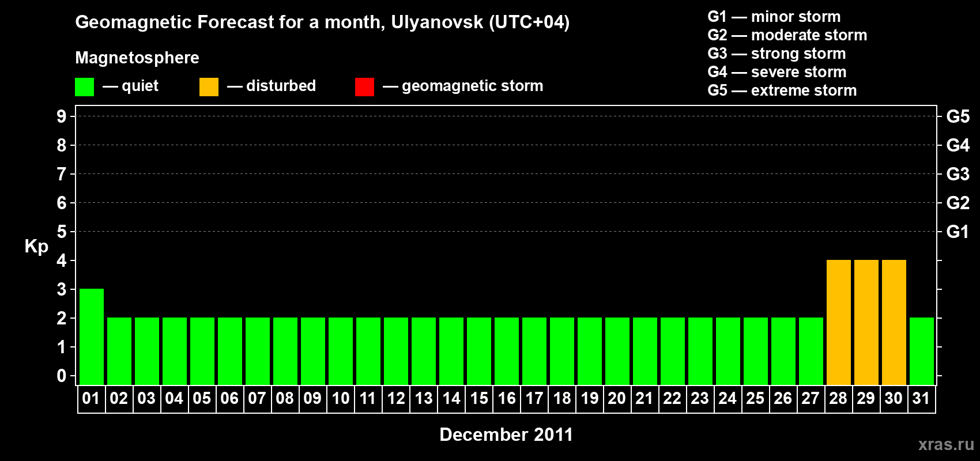Click the 'December 2011' caption

[506, 434]
